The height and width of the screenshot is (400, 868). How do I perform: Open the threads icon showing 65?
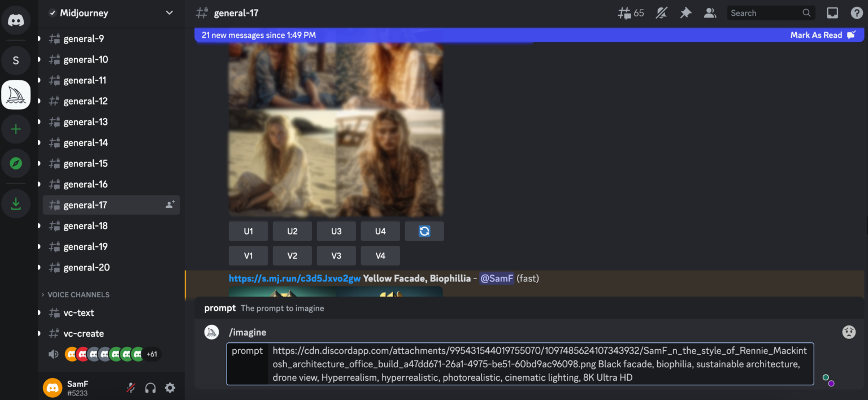pyautogui.click(x=631, y=13)
